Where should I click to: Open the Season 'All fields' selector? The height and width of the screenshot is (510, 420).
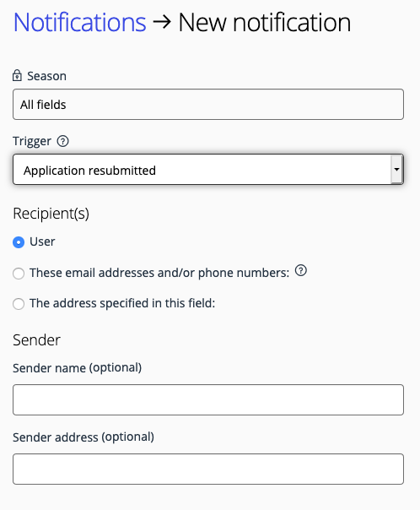208,105
